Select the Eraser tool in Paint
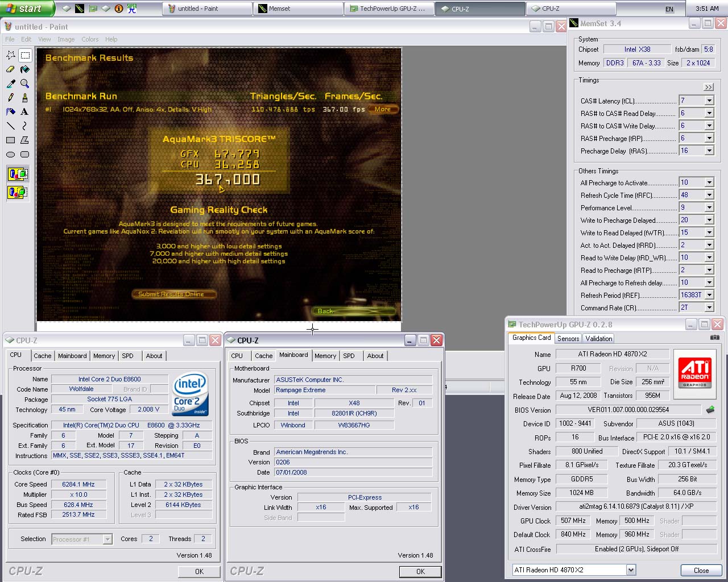This screenshot has width=728, height=582. (11, 69)
